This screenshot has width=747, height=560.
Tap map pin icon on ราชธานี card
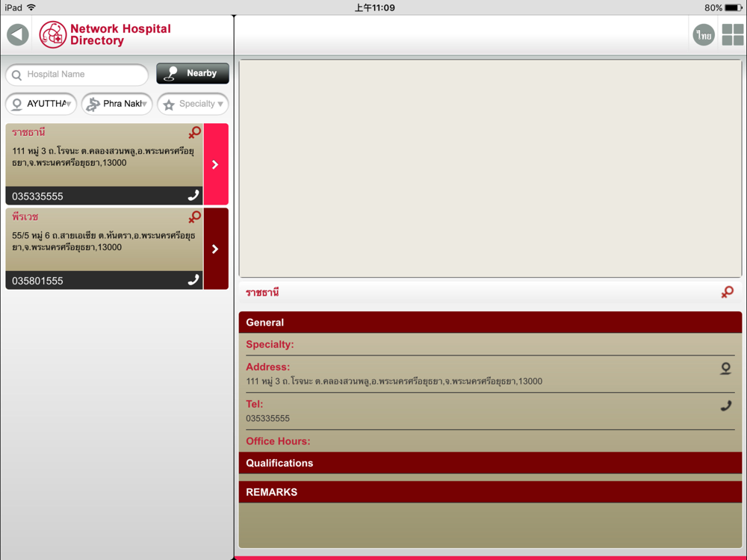click(x=194, y=132)
